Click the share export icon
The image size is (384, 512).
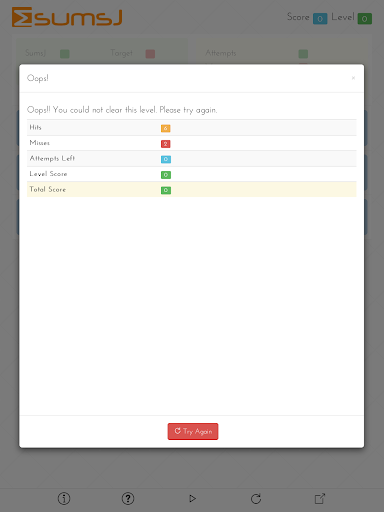click(320, 499)
